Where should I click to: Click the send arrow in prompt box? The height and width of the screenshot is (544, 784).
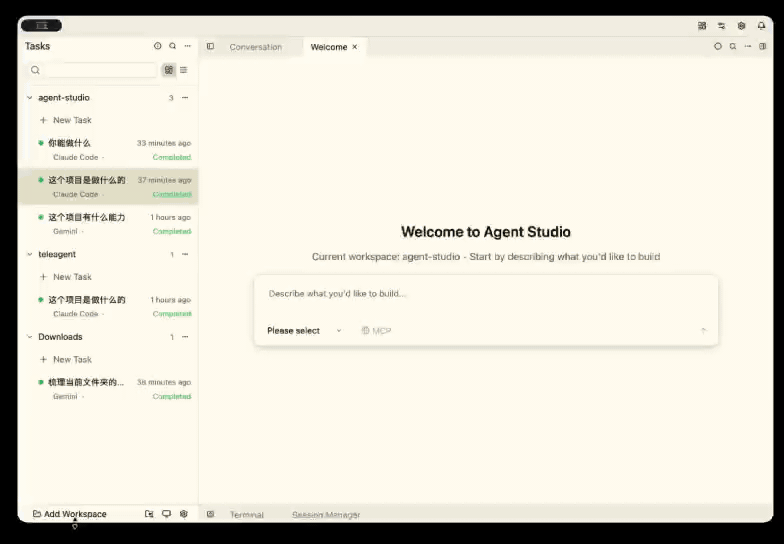click(704, 330)
